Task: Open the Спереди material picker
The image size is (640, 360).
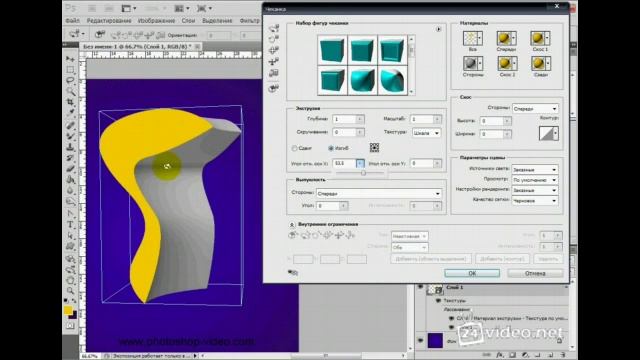Action: pyautogui.click(x=506, y=38)
